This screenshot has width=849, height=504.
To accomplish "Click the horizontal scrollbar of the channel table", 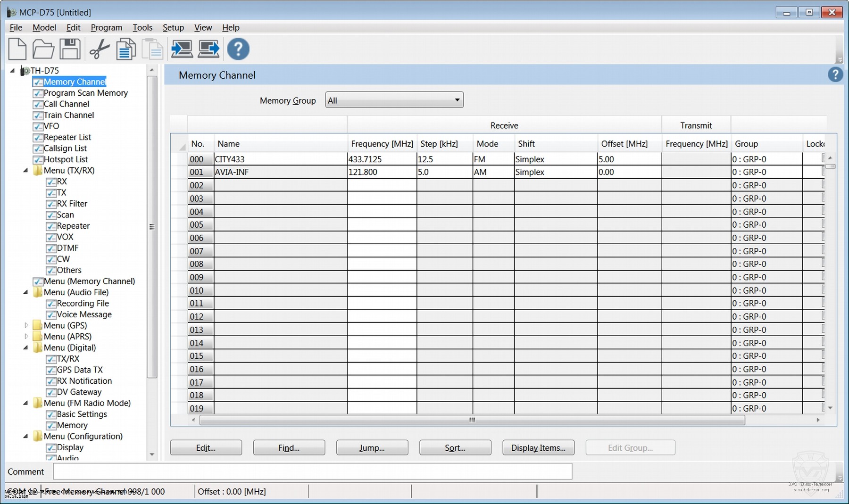I will pos(472,420).
